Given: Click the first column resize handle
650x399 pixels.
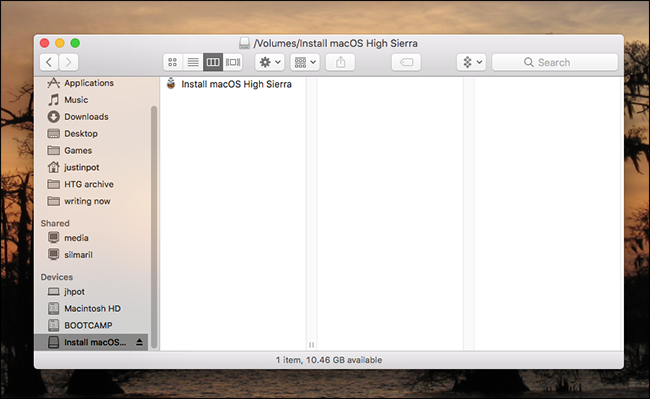Looking at the screenshot, I should (x=311, y=345).
